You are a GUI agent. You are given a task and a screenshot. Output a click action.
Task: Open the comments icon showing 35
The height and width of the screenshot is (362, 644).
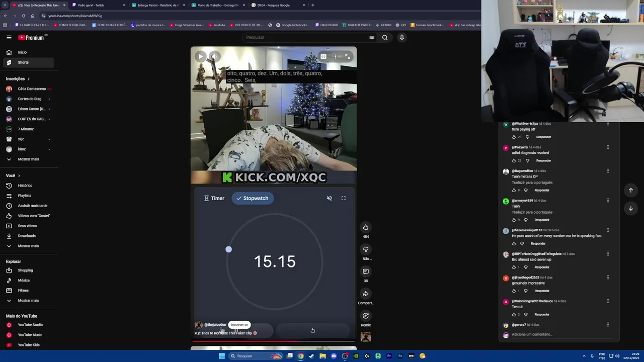pyautogui.click(x=366, y=271)
